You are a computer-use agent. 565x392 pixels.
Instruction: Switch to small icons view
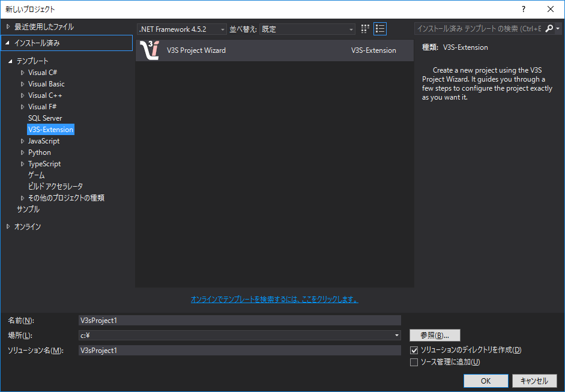[x=365, y=29]
